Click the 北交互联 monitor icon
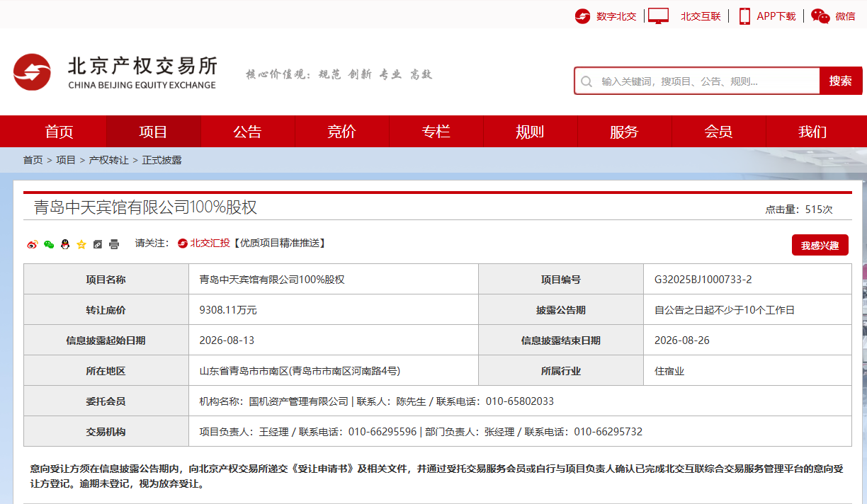 tap(658, 16)
